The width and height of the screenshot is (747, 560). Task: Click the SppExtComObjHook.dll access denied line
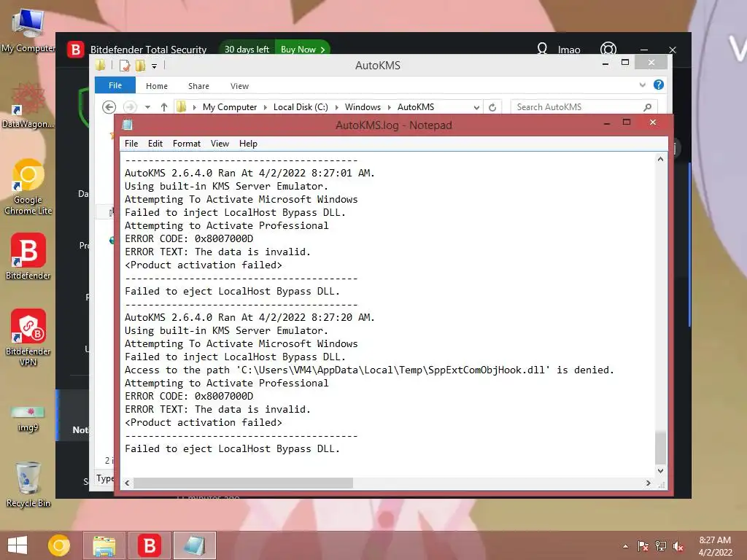369,370
